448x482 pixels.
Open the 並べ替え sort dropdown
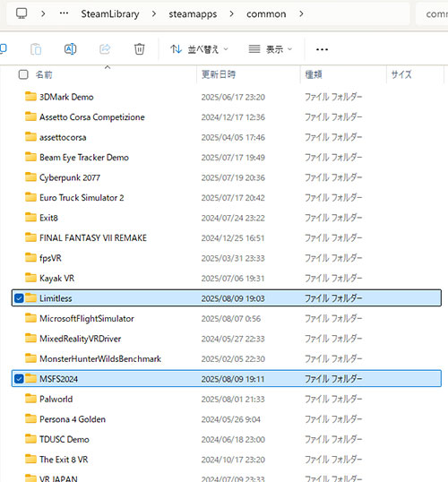click(x=199, y=49)
